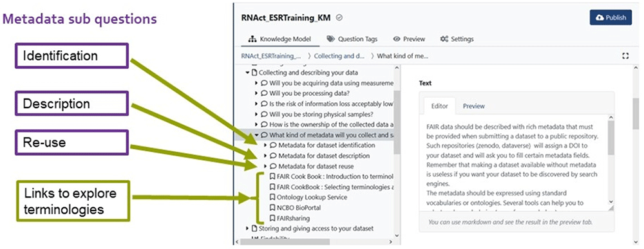The height and width of the screenshot is (249, 644).
Task: Open the Knowledge Model tab
Action: pos(279,39)
